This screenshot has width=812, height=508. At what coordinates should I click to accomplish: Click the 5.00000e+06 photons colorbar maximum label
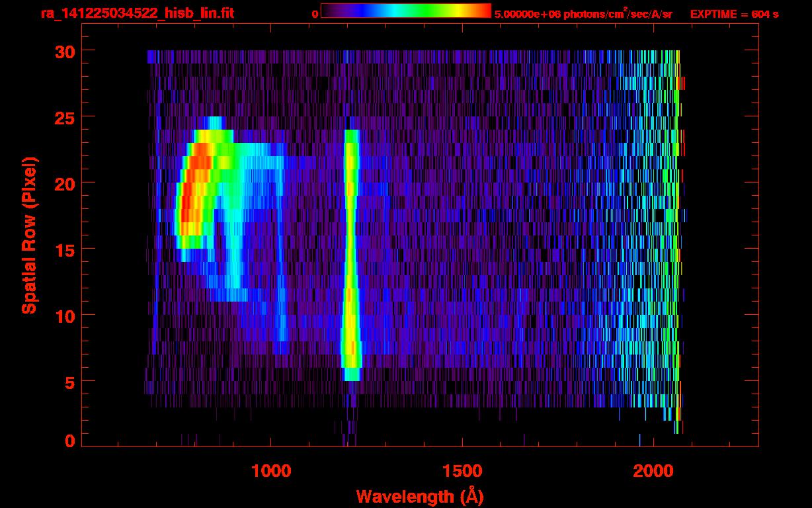pos(583,14)
